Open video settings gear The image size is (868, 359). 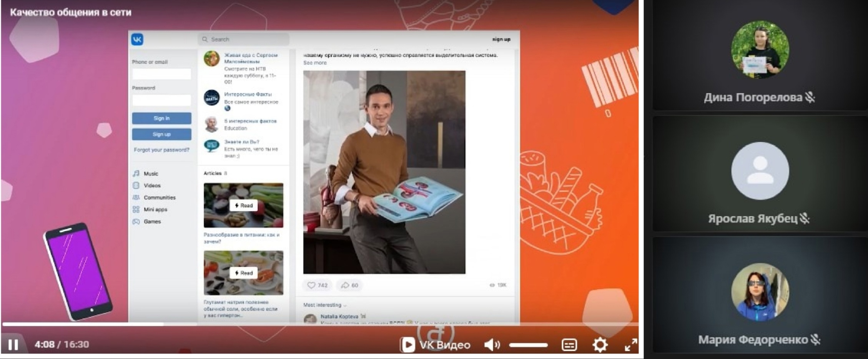600,345
